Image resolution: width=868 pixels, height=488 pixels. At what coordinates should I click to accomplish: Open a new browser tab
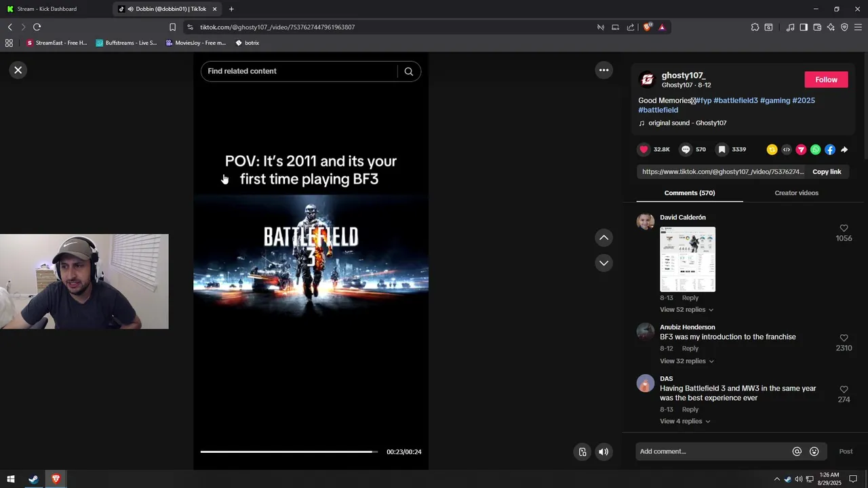coord(231,9)
